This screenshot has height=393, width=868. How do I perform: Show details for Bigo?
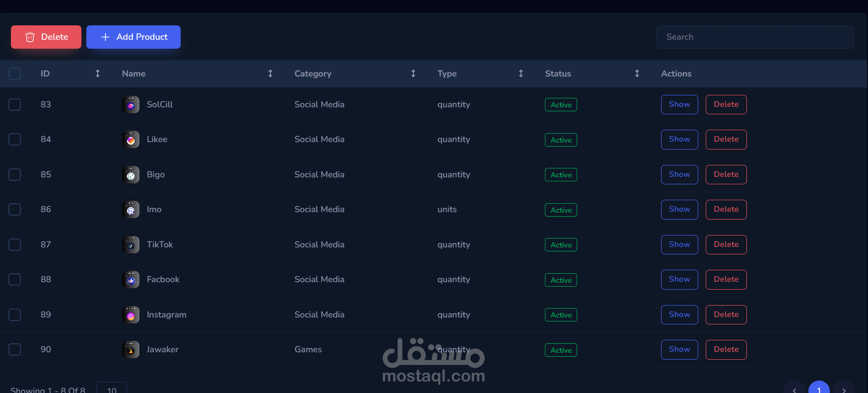pyautogui.click(x=679, y=175)
